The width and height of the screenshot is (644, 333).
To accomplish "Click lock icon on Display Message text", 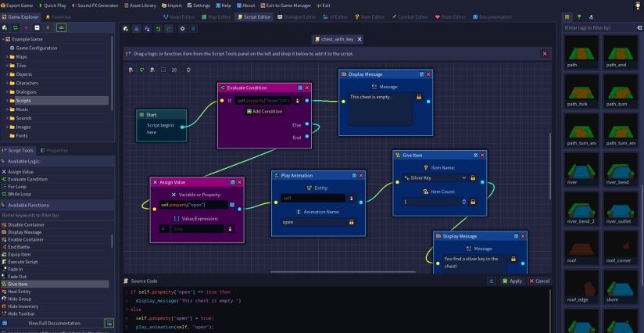I will point(419,97).
